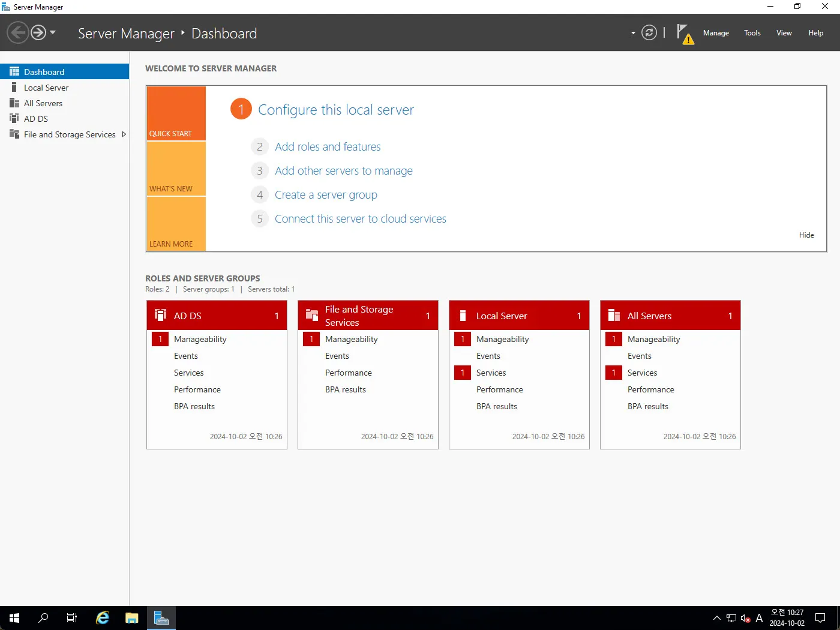This screenshot has height=630, width=840.
Task: Hide the welcome tile
Action: (806, 235)
